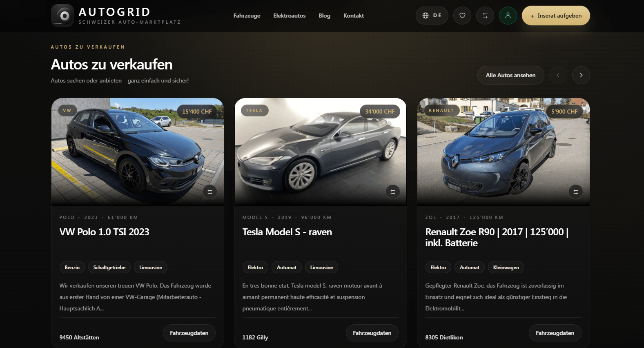Open the favorites heart icon
This screenshot has width=644, height=348.
[462, 16]
